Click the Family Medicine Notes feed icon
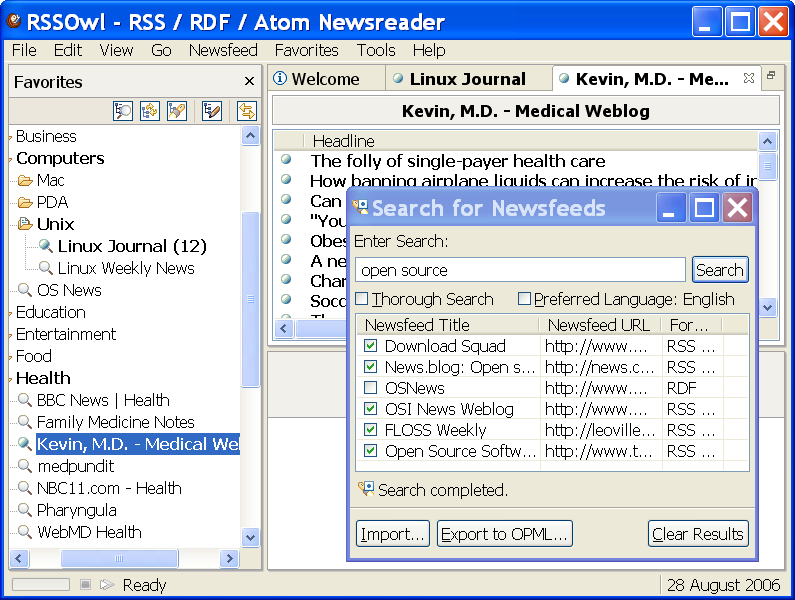 pos(25,421)
